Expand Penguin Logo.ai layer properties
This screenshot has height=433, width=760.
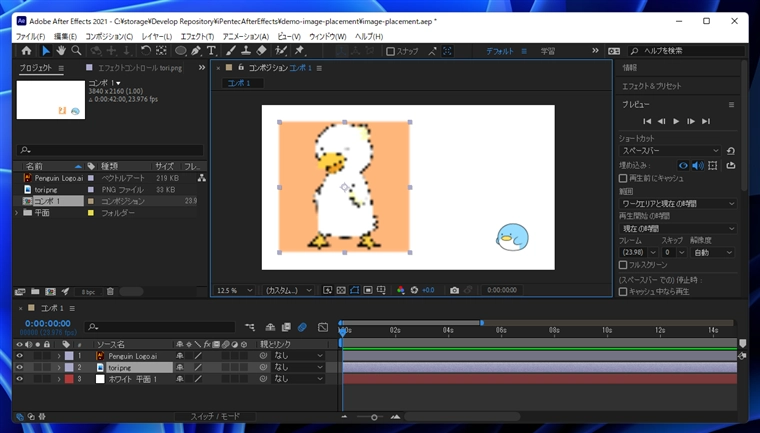[59, 356]
